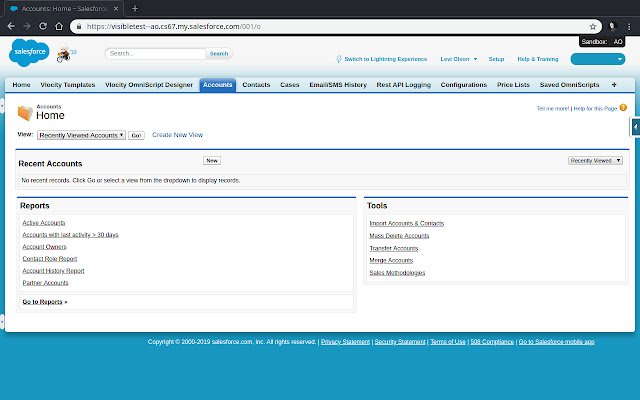The height and width of the screenshot is (400, 640).
Task: Reload the page with the refresh icon
Action: coord(43,27)
